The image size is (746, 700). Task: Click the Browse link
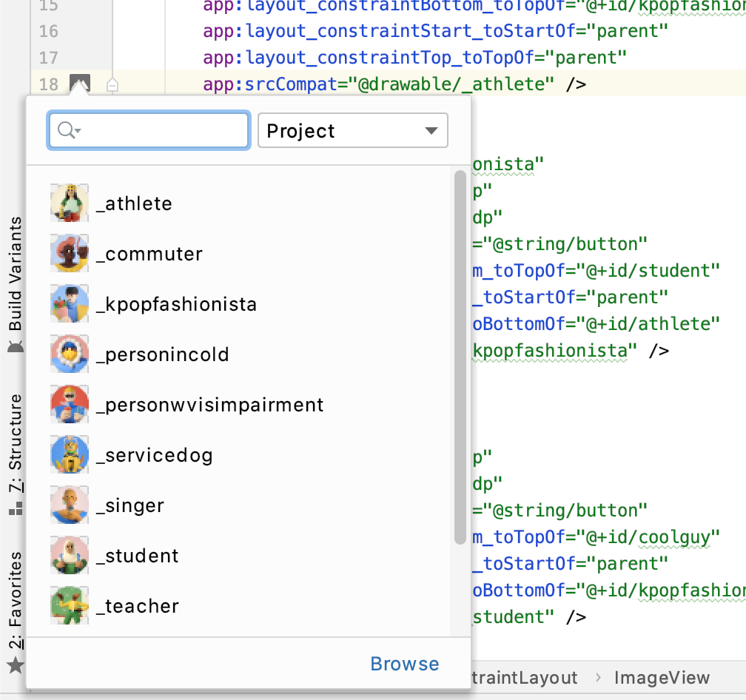(x=404, y=664)
